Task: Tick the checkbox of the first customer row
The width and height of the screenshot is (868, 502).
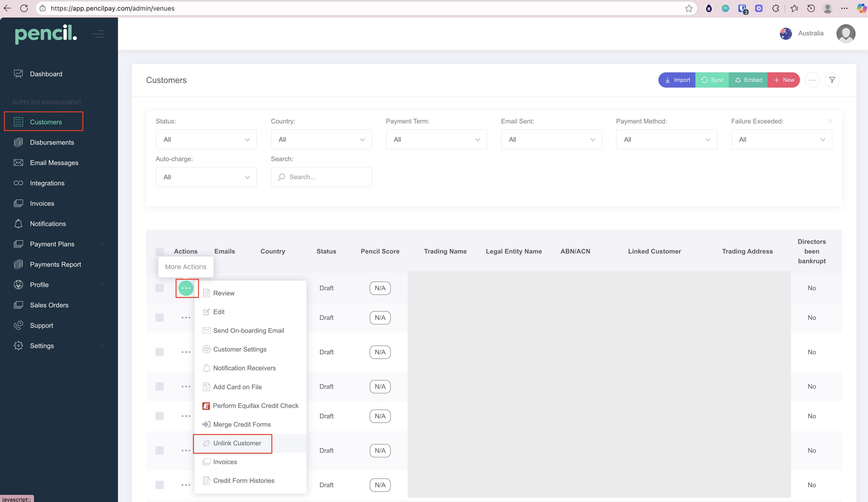Action: (159, 288)
